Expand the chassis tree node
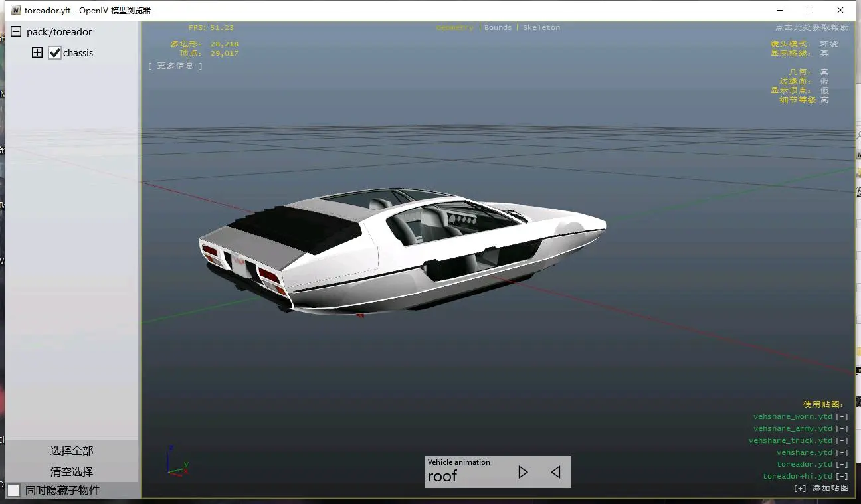The image size is (861, 504). tap(37, 52)
